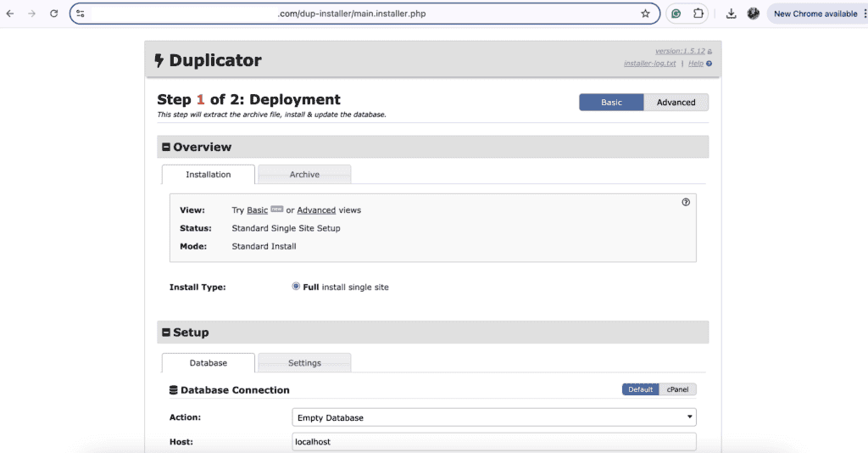
Task: Go back using the browser back arrow
Action: 10,14
